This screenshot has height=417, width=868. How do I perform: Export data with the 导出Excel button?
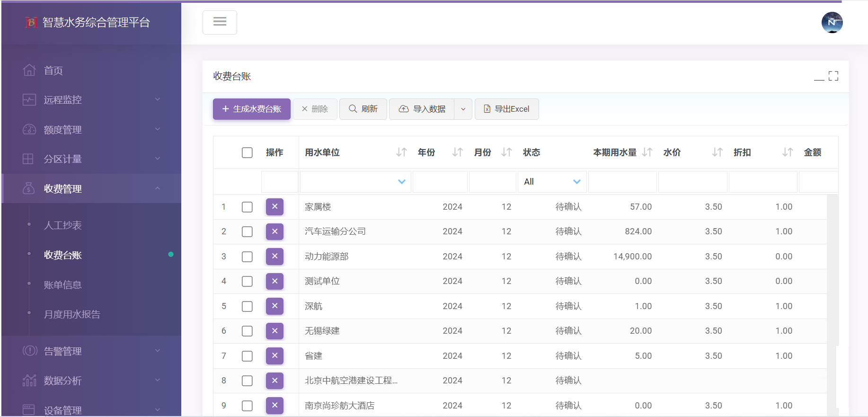coord(506,109)
